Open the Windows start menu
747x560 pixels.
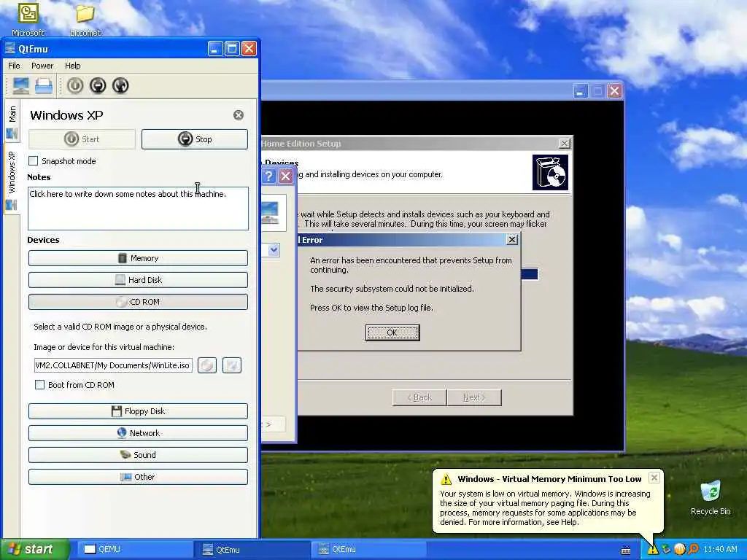pyautogui.click(x=34, y=550)
